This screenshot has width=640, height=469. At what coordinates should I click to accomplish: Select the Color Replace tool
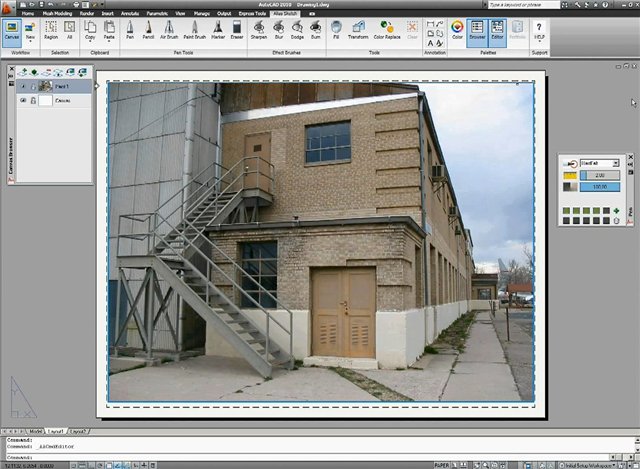click(387, 30)
